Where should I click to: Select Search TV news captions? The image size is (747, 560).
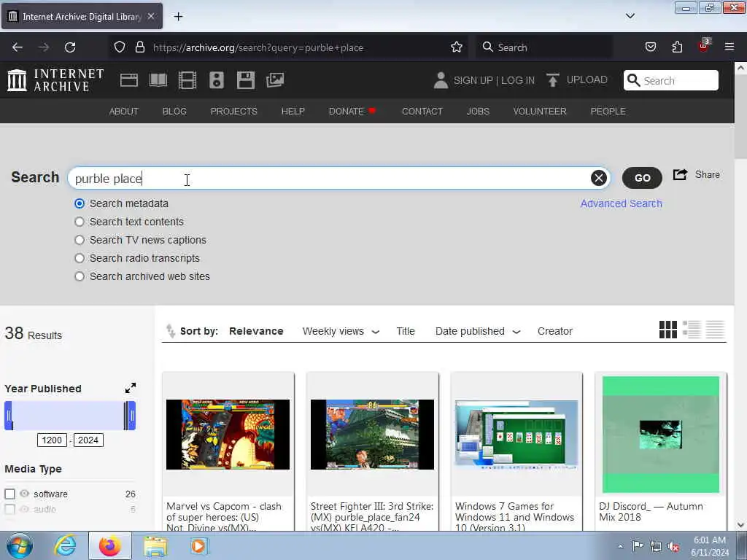pyautogui.click(x=80, y=240)
